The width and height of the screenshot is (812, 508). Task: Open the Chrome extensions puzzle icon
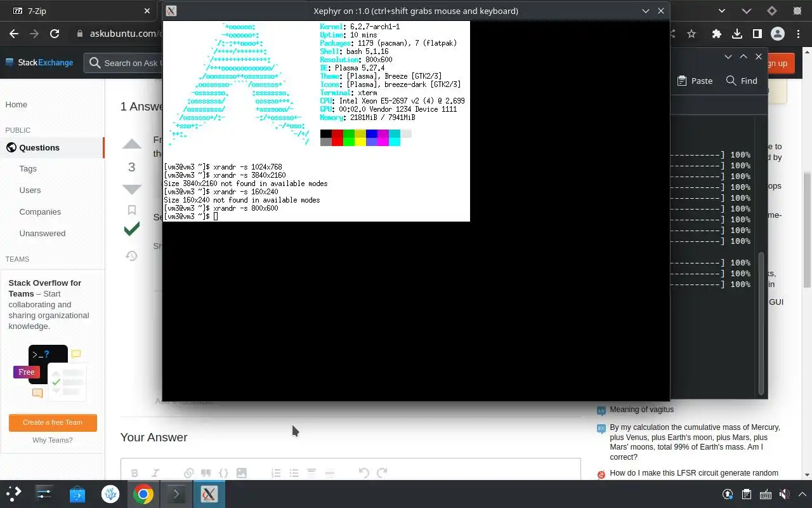[x=717, y=34]
